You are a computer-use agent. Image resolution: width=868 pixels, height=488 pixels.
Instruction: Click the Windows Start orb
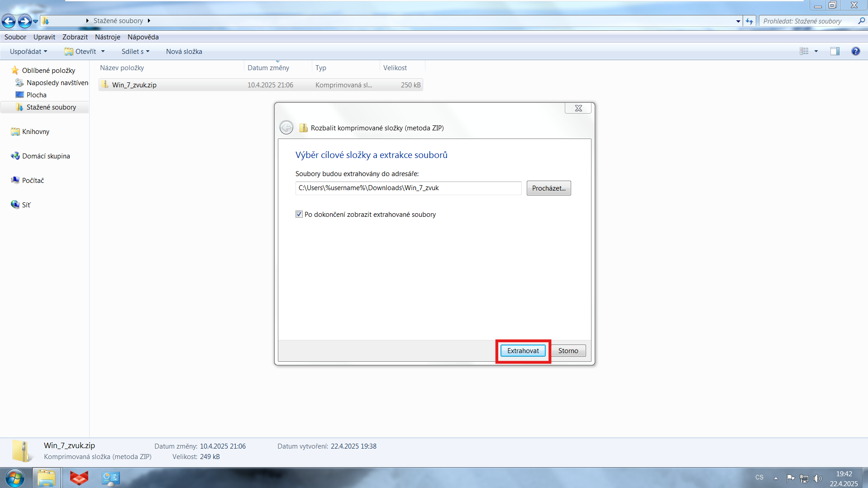(x=14, y=478)
